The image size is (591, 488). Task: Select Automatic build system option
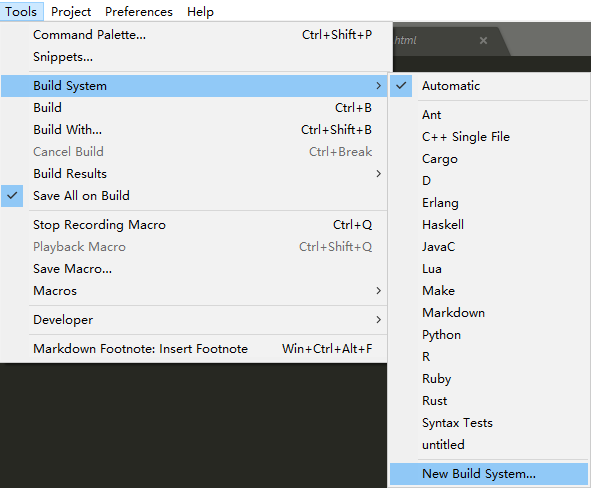489,86
